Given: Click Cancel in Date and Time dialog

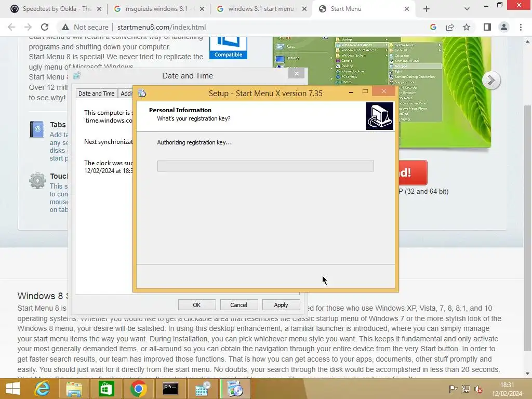Looking at the screenshot, I should tap(239, 304).
